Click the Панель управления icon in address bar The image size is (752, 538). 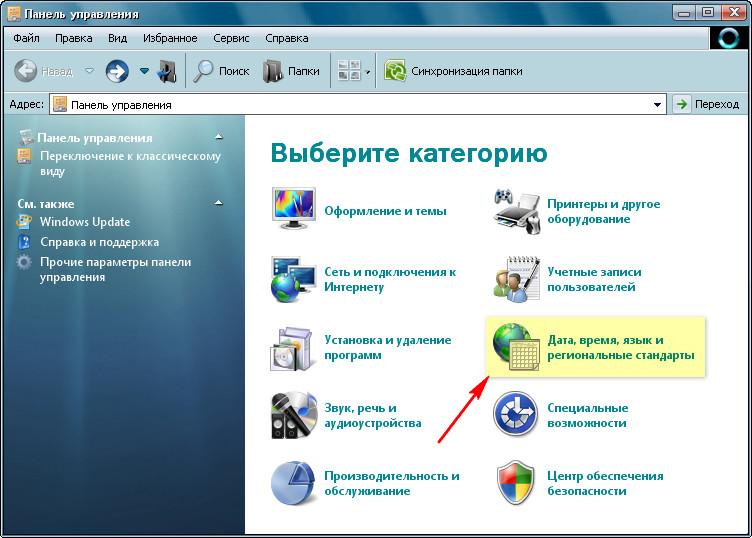tap(60, 105)
